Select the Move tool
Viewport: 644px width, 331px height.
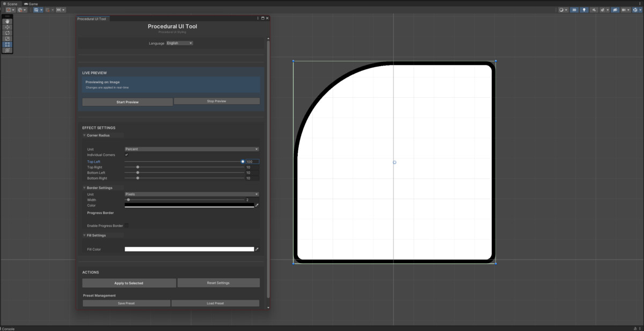6,27
